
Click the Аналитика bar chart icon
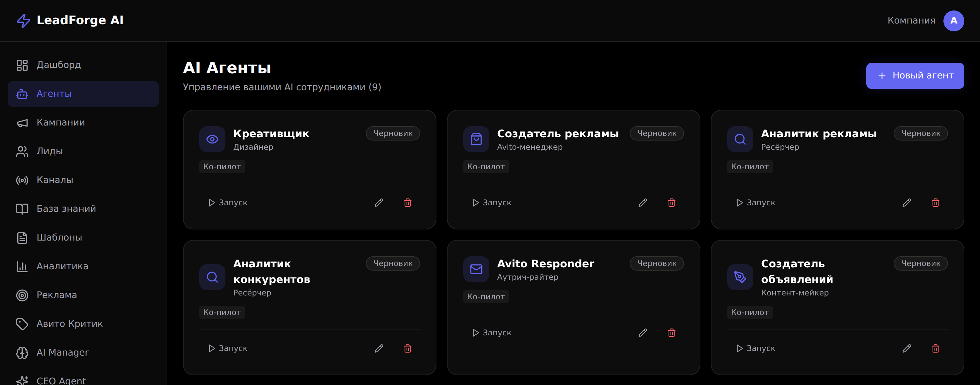tap(22, 266)
